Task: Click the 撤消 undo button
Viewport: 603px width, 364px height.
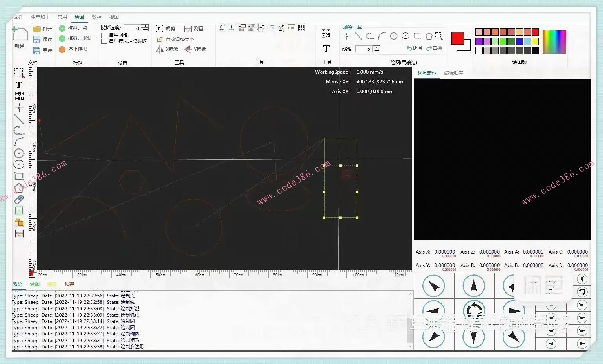Action: tap(414, 49)
